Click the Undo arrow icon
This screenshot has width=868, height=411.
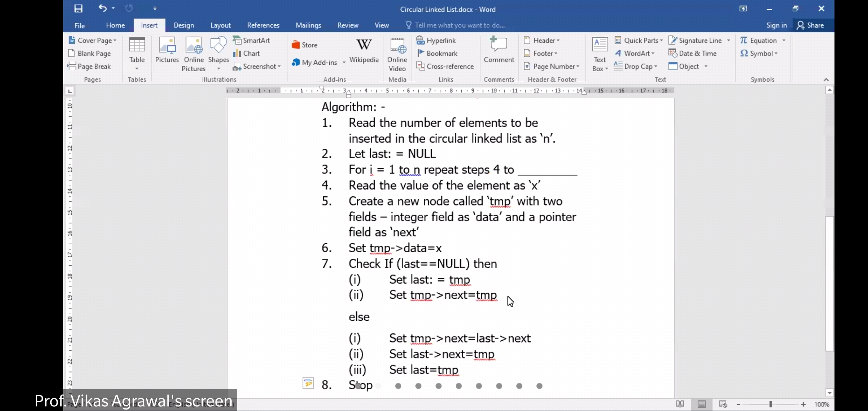(x=102, y=8)
